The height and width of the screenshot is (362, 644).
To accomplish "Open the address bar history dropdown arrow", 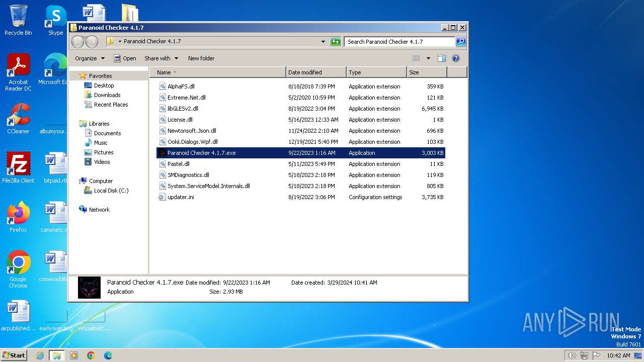I will [323, 42].
